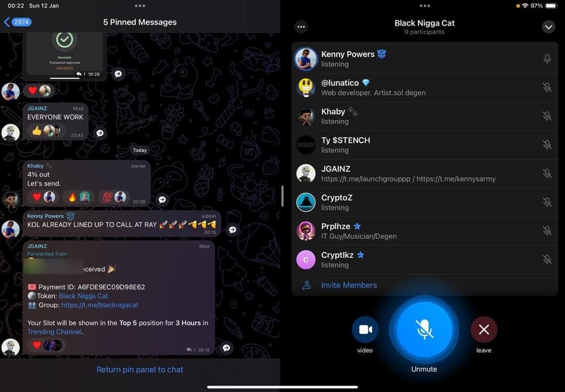Tap Kenny Powers' microphone icon
This screenshot has width=565, height=392.
point(547,59)
